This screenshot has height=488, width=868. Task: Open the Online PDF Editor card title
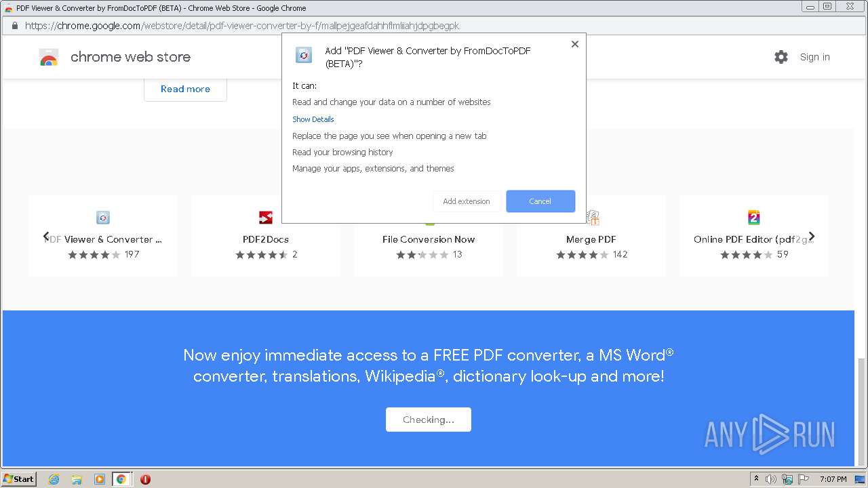coord(753,239)
